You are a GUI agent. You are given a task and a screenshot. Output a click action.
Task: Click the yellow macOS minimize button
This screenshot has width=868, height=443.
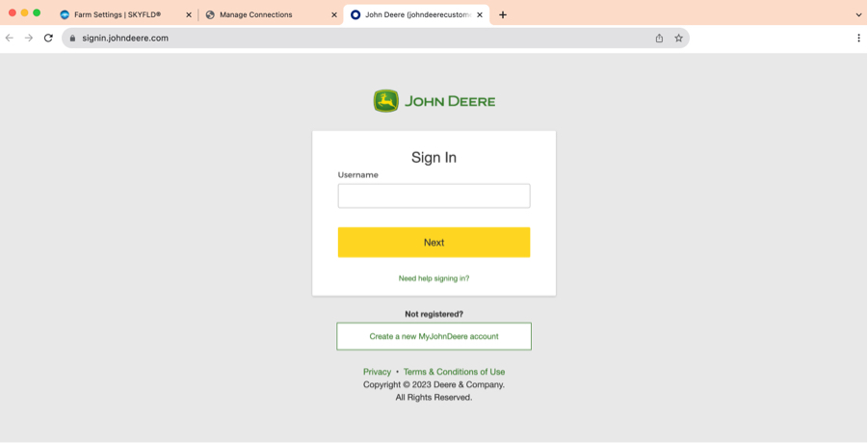click(x=24, y=13)
